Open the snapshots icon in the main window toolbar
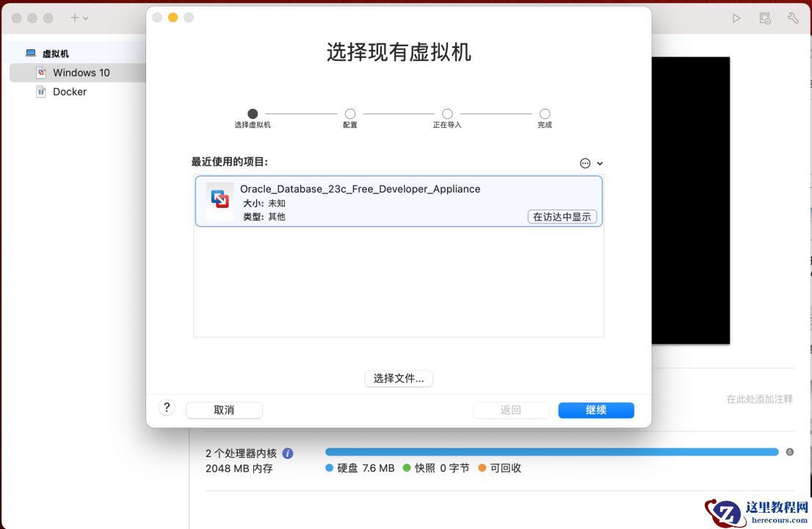 (765, 18)
